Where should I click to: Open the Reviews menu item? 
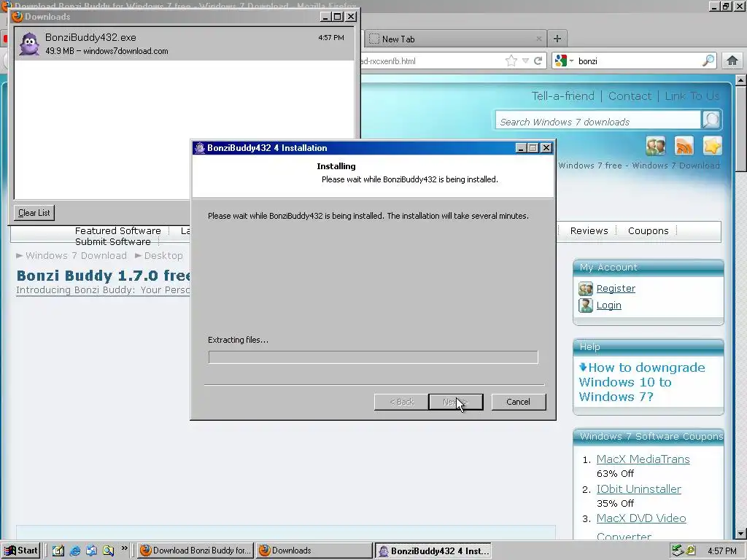589,230
